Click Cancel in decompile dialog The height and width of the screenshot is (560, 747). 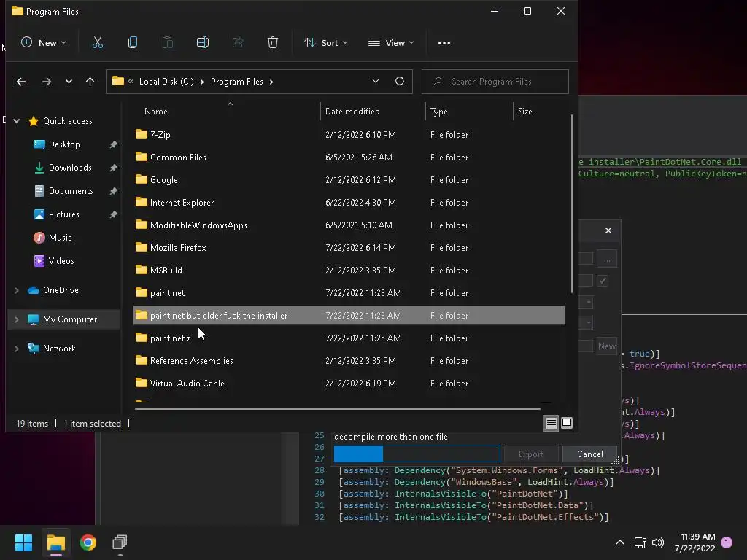point(589,454)
